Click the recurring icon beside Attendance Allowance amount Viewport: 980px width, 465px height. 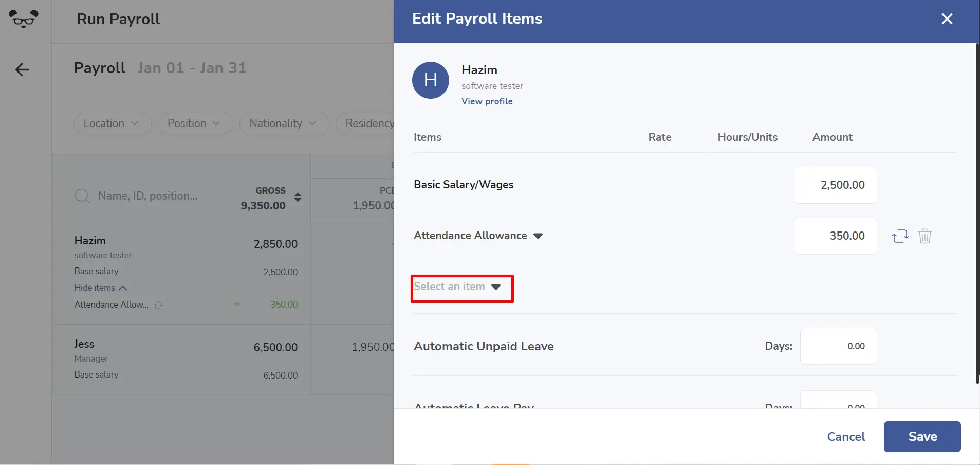[900, 236]
